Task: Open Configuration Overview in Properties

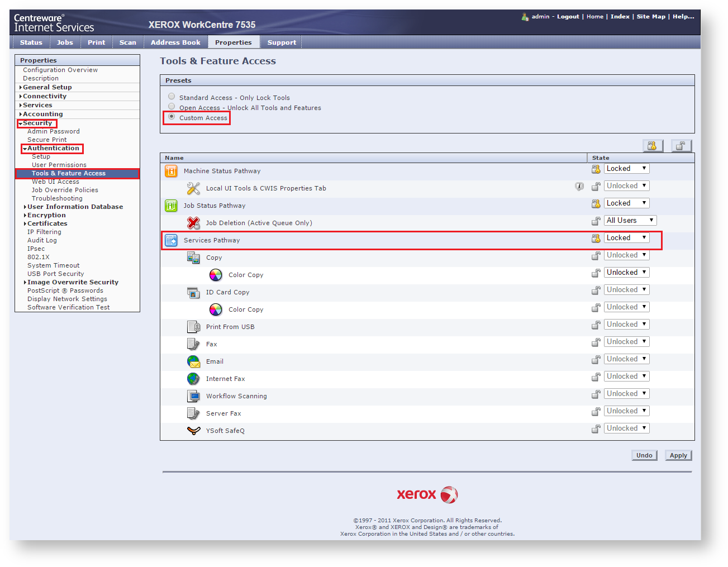Action: [60, 70]
